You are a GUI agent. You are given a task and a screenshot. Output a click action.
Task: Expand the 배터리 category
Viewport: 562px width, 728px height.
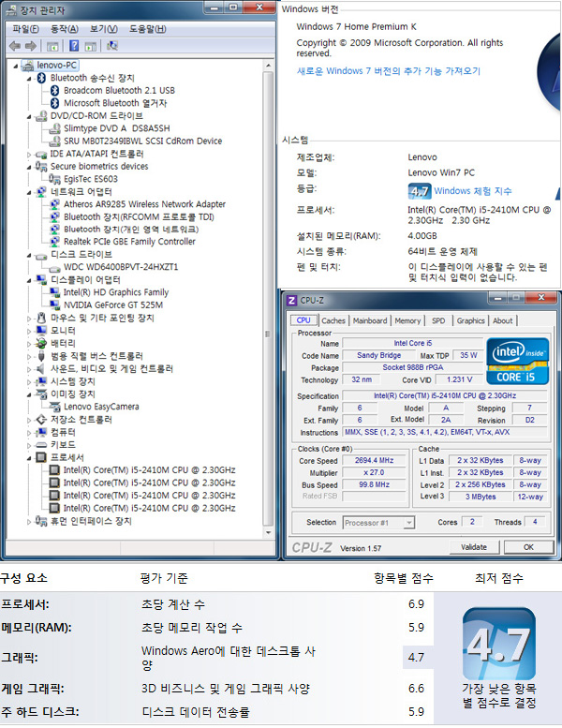pyautogui.click(x=29, y=344)
